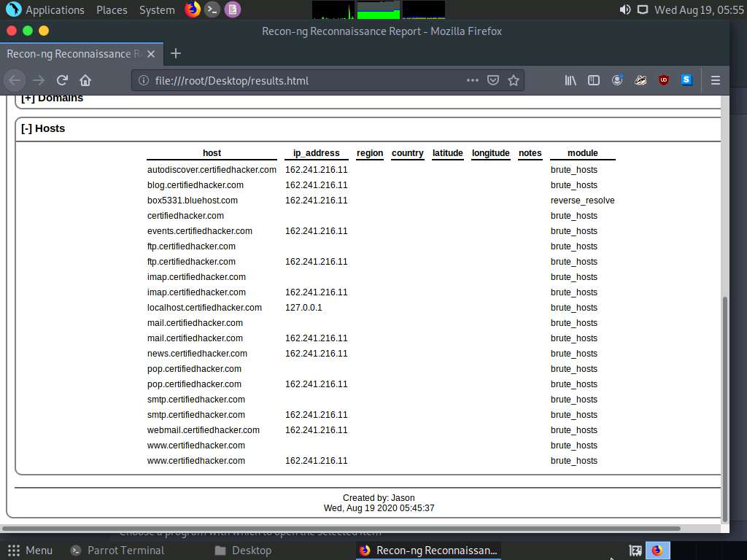Open the Firefox hamburger menu

pos(715,80)
